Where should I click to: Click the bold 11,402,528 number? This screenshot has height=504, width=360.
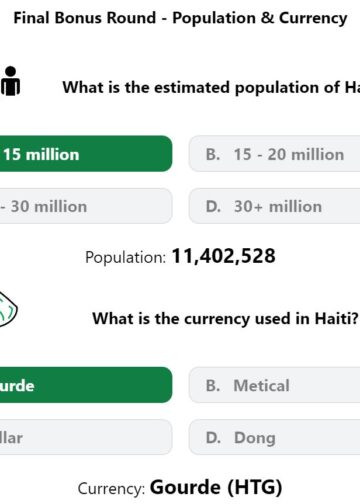pyautogui.click(x=223, y=256)
